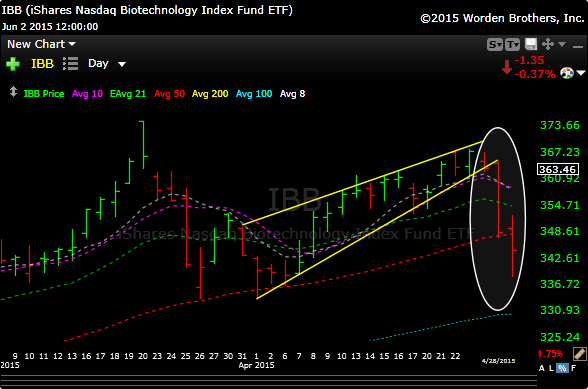Expand the white arrow beside the palette

581,73
